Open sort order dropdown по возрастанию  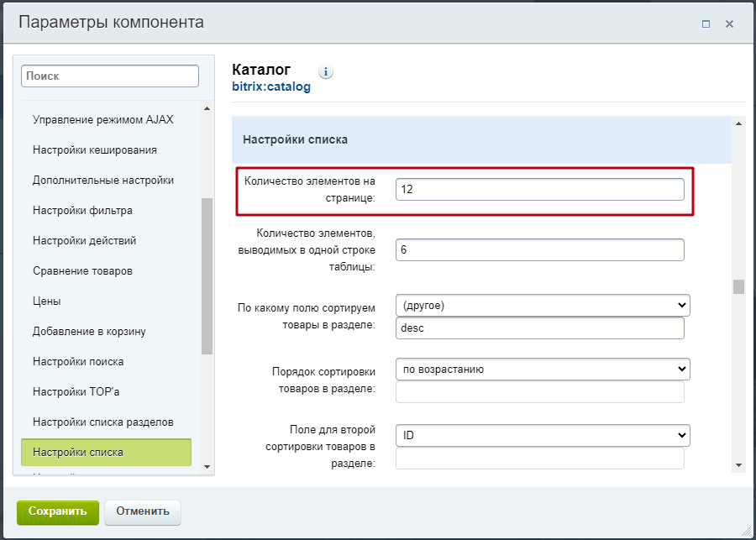(543, 370)
